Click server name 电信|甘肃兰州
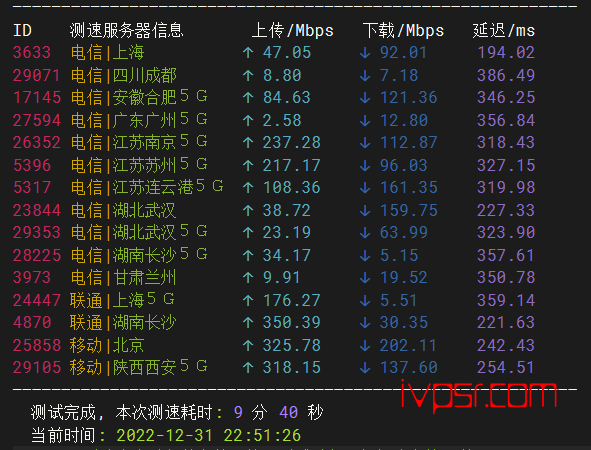Screen dimensions: 591x450 coord(124,277)
